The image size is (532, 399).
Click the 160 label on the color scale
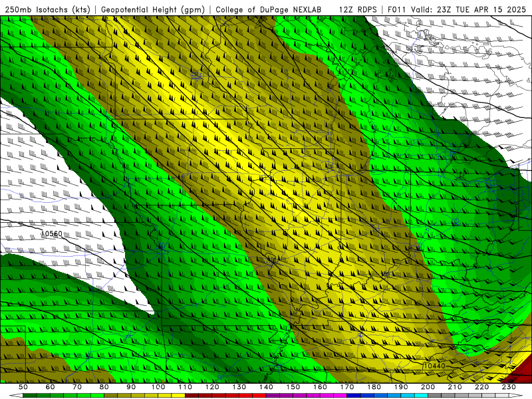click(320, 387)
